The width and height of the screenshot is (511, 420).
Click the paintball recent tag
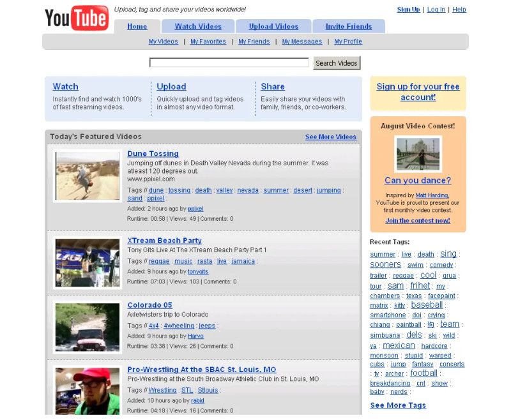point(409,325)
